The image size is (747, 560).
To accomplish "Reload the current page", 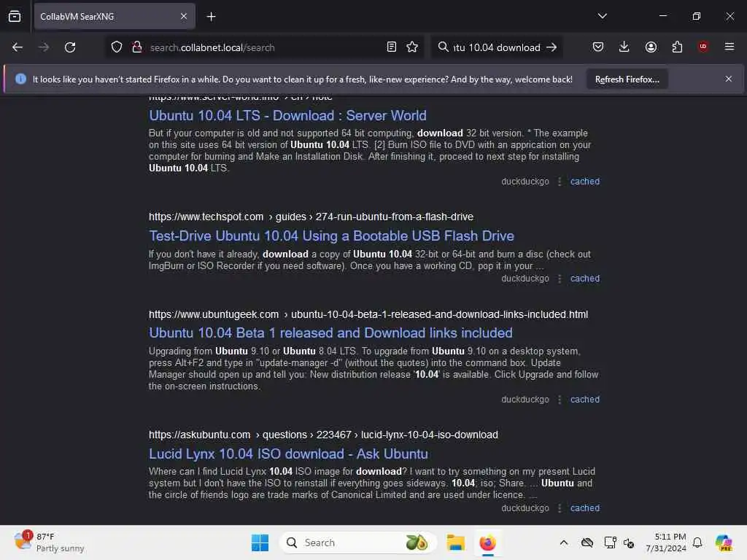I will 70,47.
